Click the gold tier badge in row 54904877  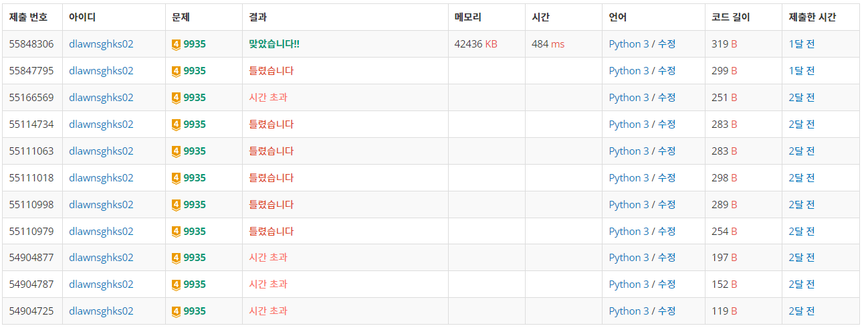tap(177, 258)
